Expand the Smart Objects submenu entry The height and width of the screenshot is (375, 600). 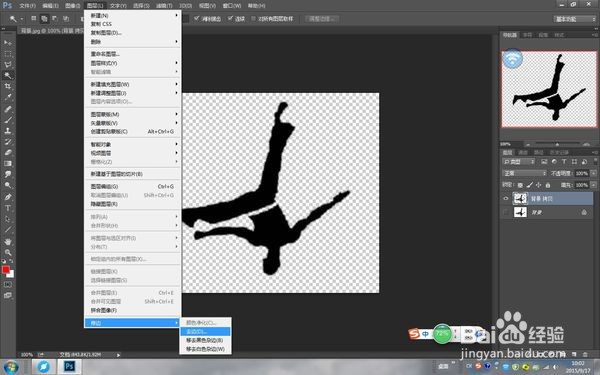tap(132, 144)
